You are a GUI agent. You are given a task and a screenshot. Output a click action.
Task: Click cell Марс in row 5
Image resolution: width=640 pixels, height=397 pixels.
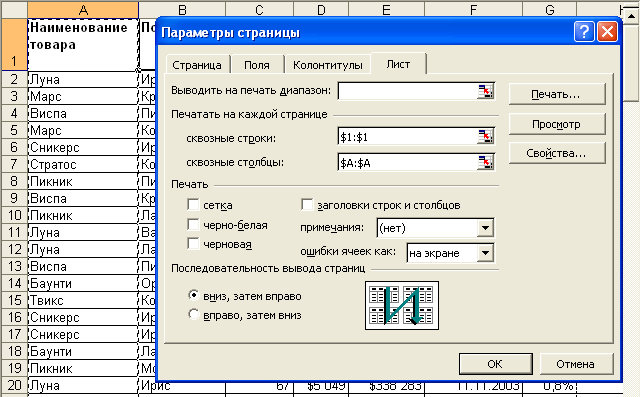pyautogui.click(x=83, y=130)
